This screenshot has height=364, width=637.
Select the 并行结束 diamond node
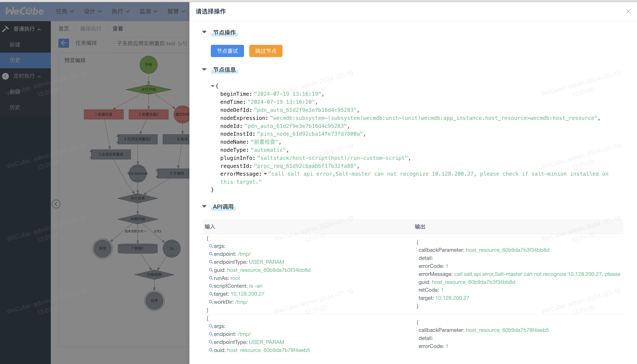click(x=138, y=198)
